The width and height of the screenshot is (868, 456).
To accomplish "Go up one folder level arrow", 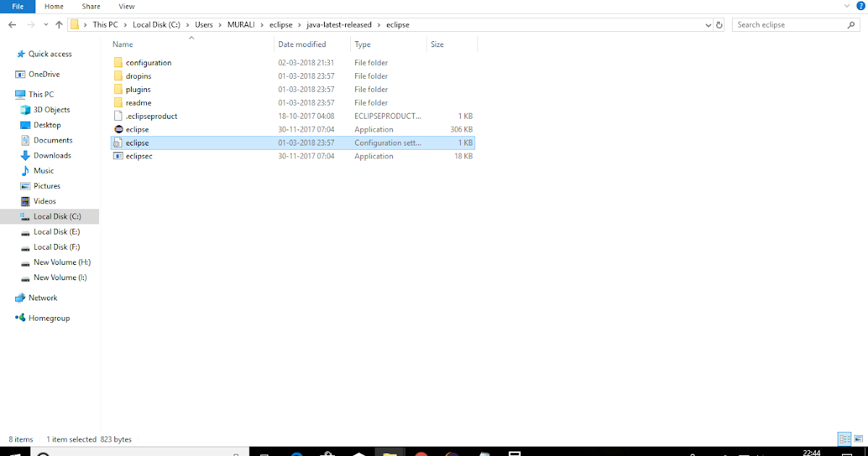I will (x=59, y=25).
